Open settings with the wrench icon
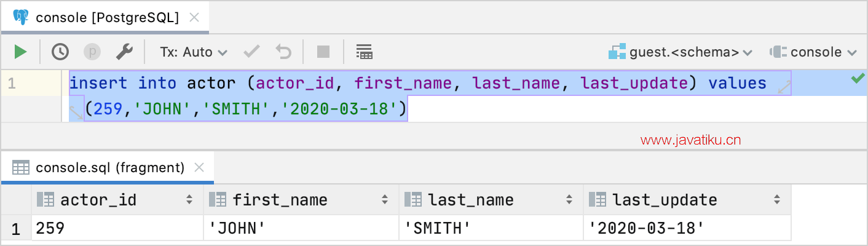Screen dimensions: 868x246 point(125,52)
